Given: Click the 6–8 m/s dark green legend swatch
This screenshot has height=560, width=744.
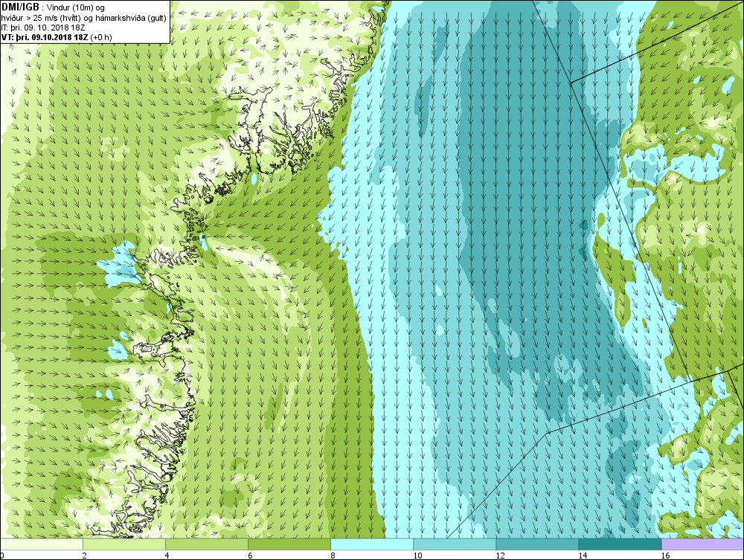Looking at the screenshot, I should point(289,544).
